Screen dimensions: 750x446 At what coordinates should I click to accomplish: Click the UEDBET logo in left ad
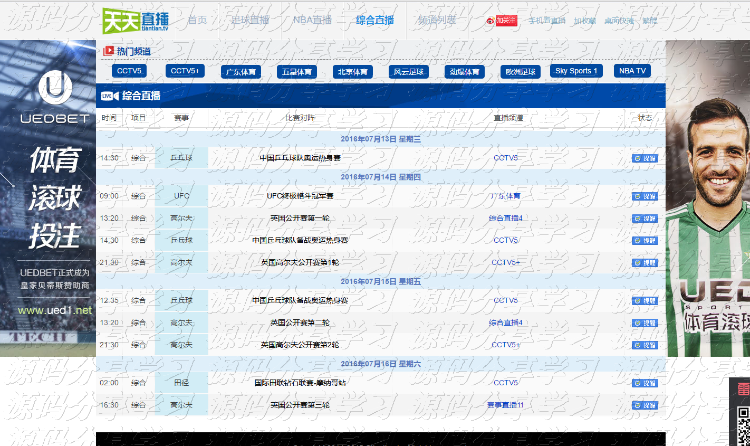(x=55, y=97)
